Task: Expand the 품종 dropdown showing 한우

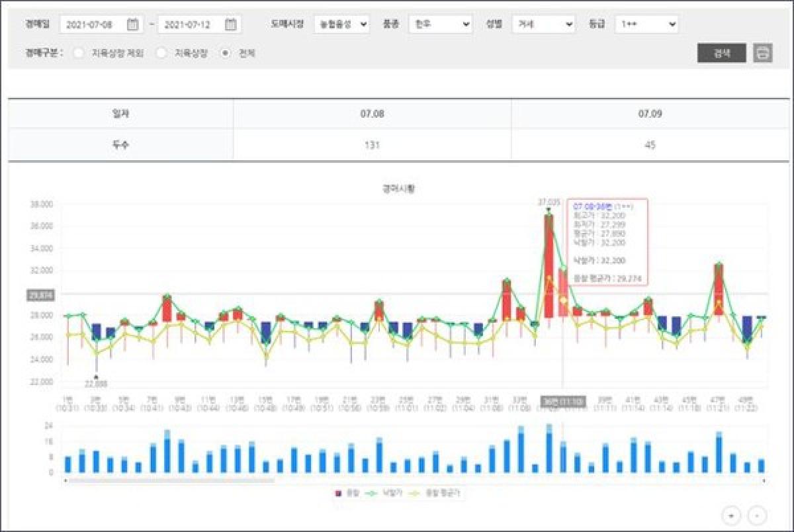Action: pos(440,24)
